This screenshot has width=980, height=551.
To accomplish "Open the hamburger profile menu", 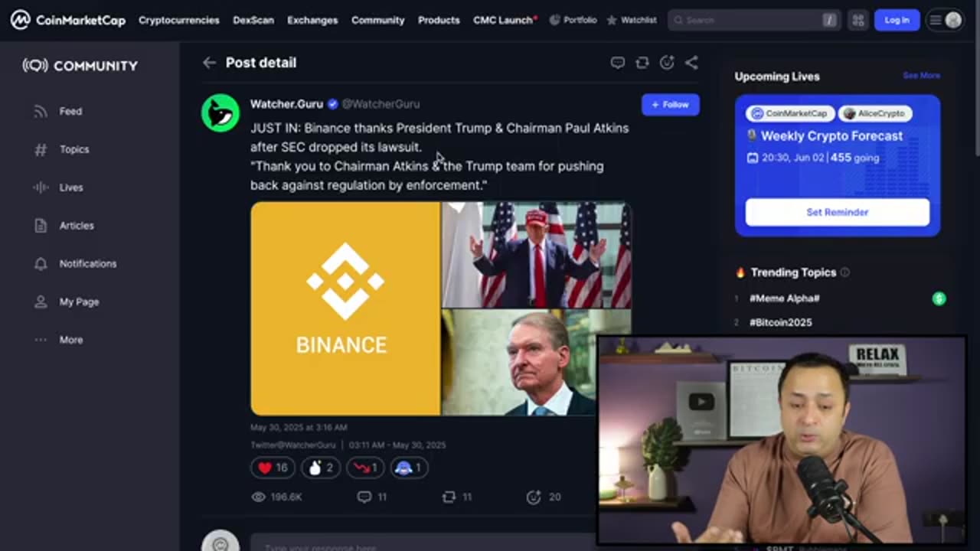I will [945, 21].
